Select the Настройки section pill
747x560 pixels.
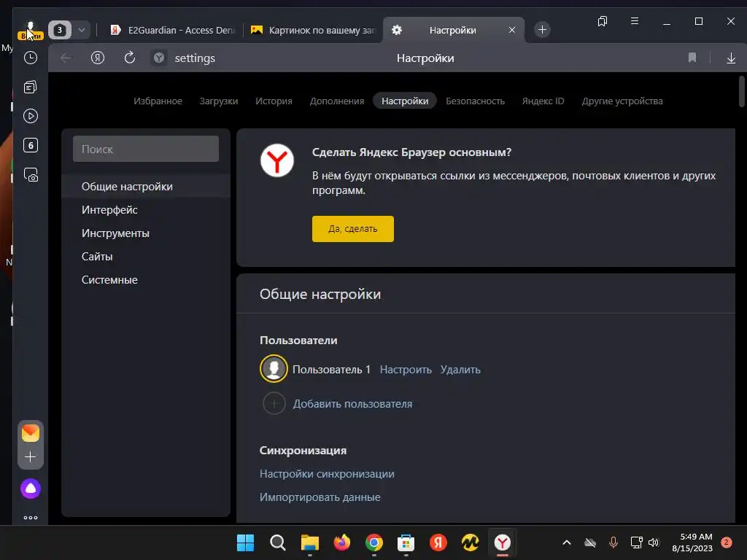[405, 101]
